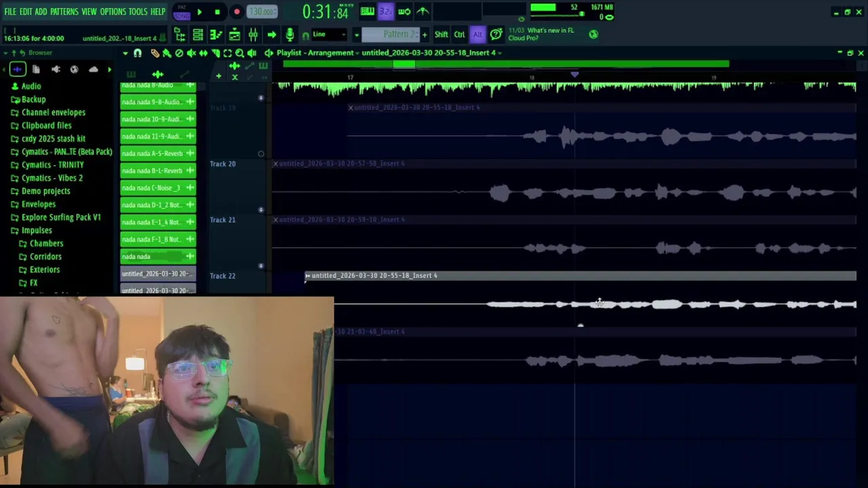Select the nada nada A-S-Reverb clip
This screenshot has height=488, width=868.
pyautogui.click(x=158, y=153)
